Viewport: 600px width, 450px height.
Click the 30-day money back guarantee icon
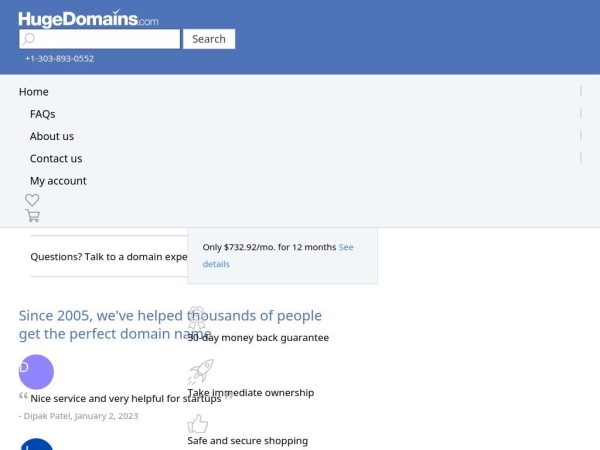pos(197,319)
